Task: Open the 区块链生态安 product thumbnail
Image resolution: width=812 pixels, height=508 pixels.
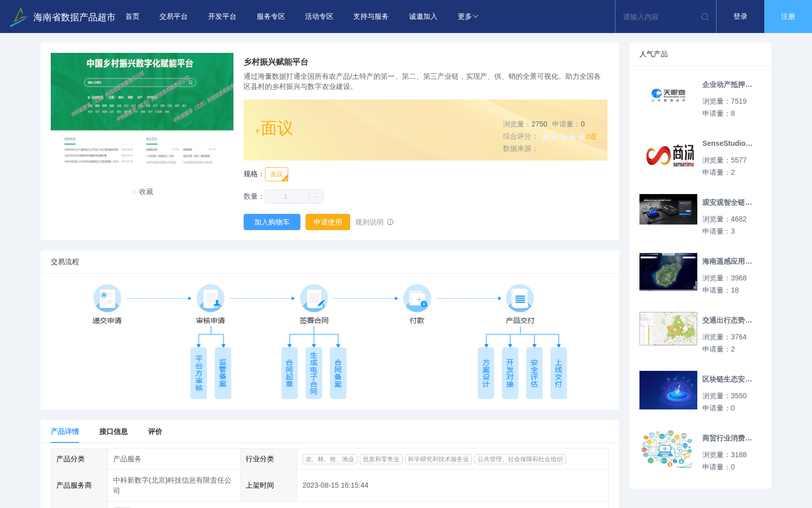Action: [x=668, y=390]
